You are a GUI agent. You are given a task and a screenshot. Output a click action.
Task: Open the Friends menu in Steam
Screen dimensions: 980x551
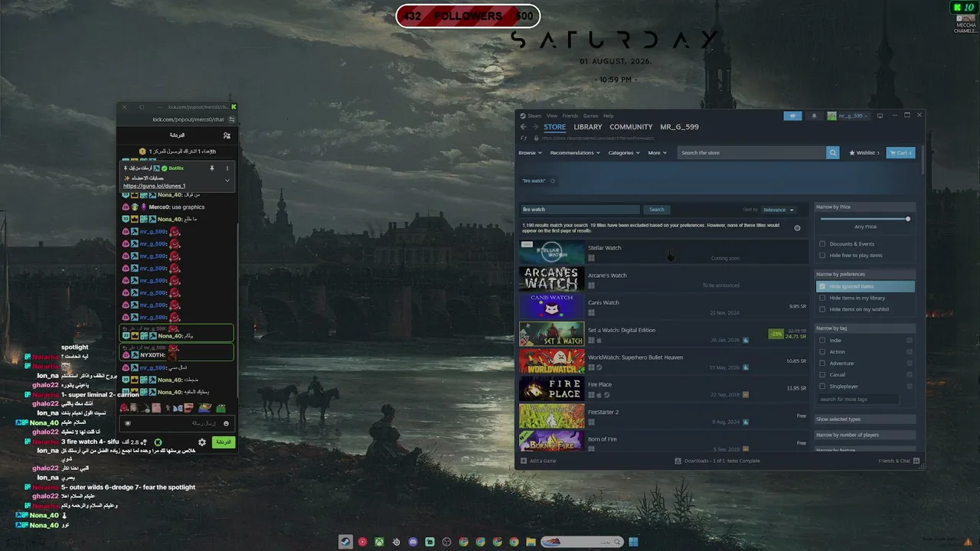pos(570,116)
